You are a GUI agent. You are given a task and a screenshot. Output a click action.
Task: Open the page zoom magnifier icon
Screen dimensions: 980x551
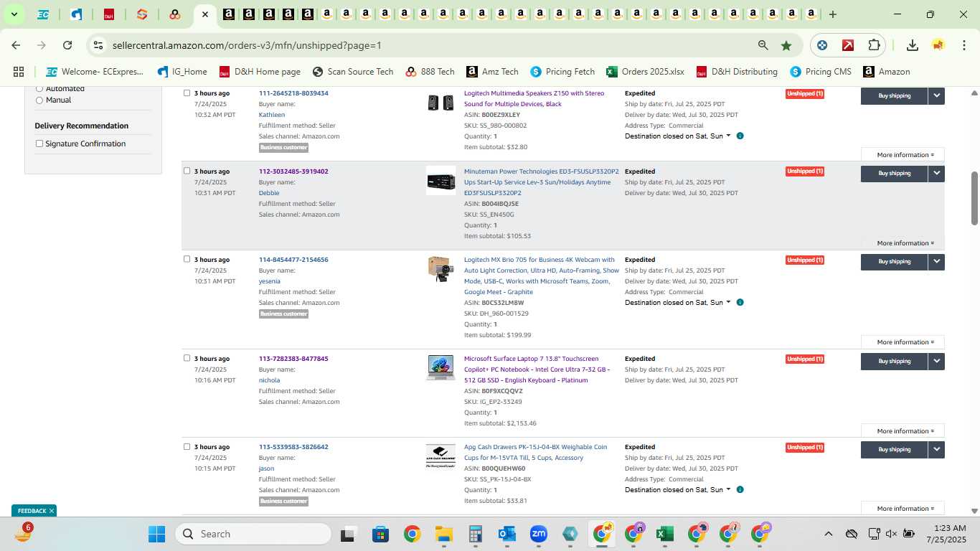click(x=763, y=45)
